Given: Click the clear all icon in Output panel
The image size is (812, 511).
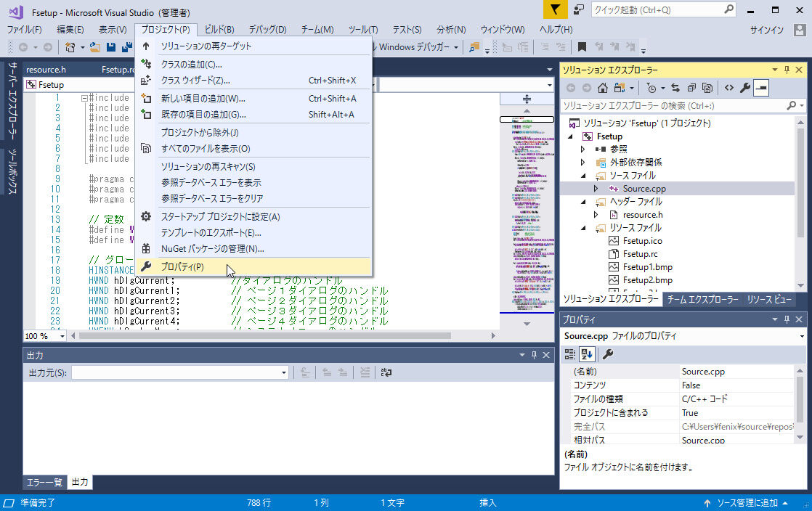Looking at the screenshot, I should [365, 372].
